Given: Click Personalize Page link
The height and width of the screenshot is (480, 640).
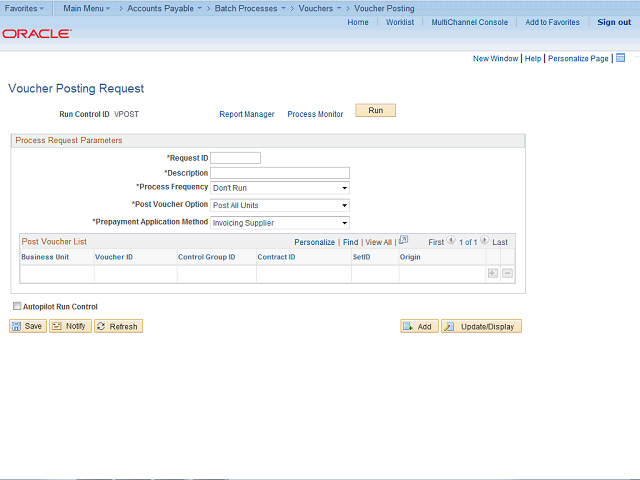Looking at the screenshot, I should [578, 58].
